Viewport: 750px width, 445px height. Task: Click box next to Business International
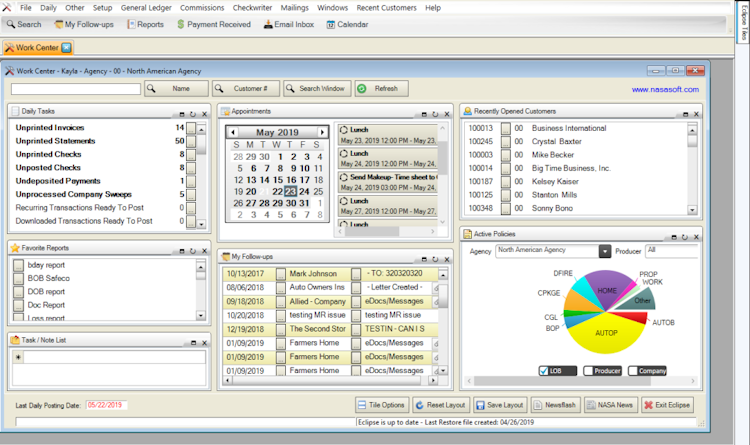(x=506, y=128)
